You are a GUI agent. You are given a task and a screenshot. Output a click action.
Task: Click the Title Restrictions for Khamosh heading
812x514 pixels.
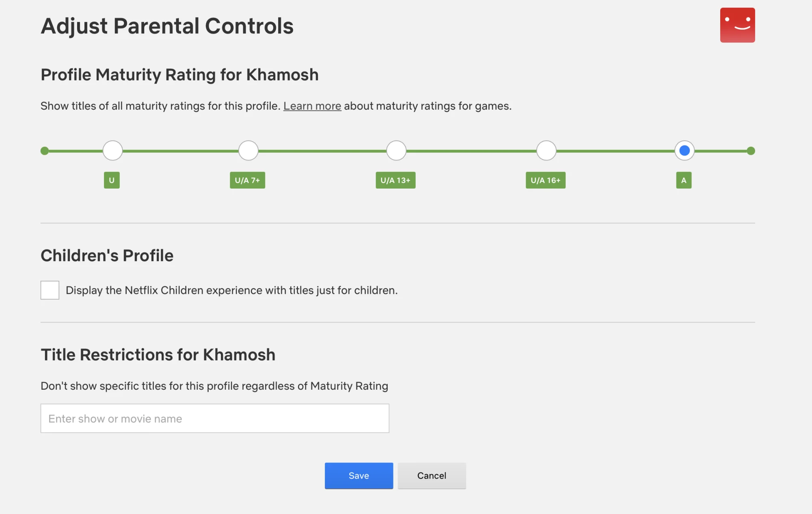click(158, 354)
